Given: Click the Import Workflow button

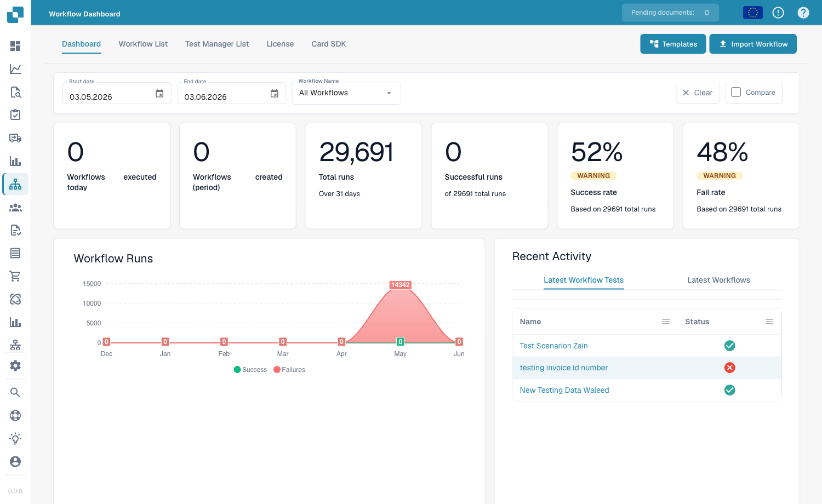Looking at the screenshot, I should coord(753,44).
